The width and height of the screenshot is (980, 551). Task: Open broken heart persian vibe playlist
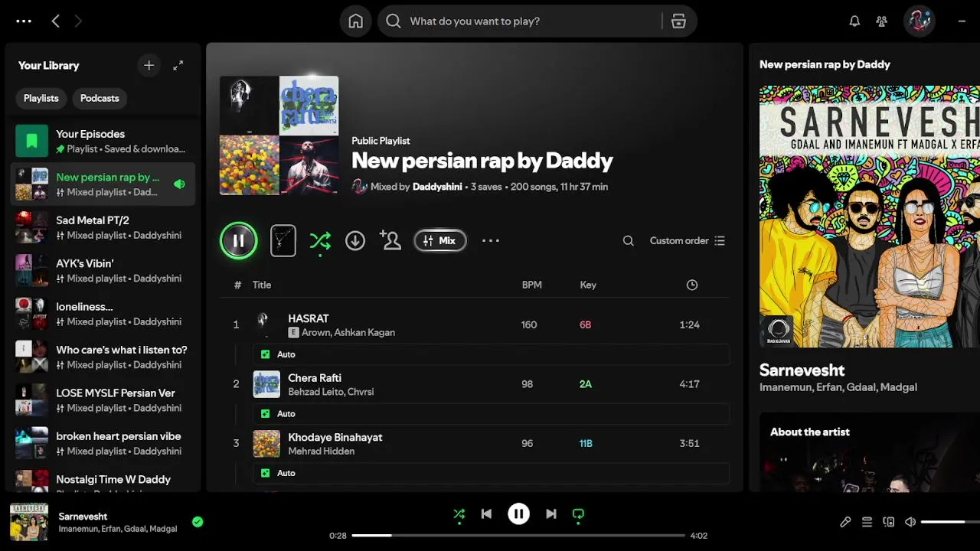pyautogui.click(x=103, y=443)
